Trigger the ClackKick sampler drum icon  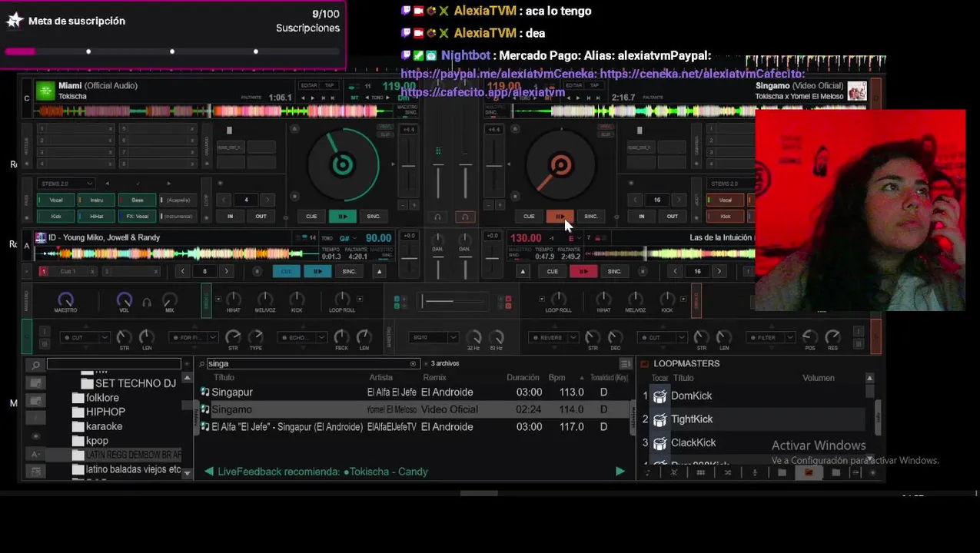tap(659, 443)
